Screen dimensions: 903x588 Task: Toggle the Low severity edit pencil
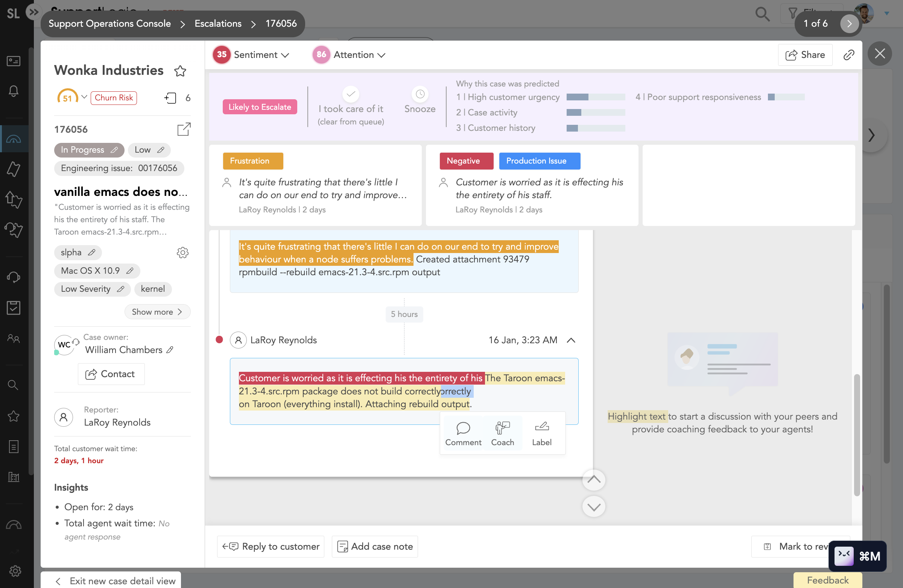(120, 289)
